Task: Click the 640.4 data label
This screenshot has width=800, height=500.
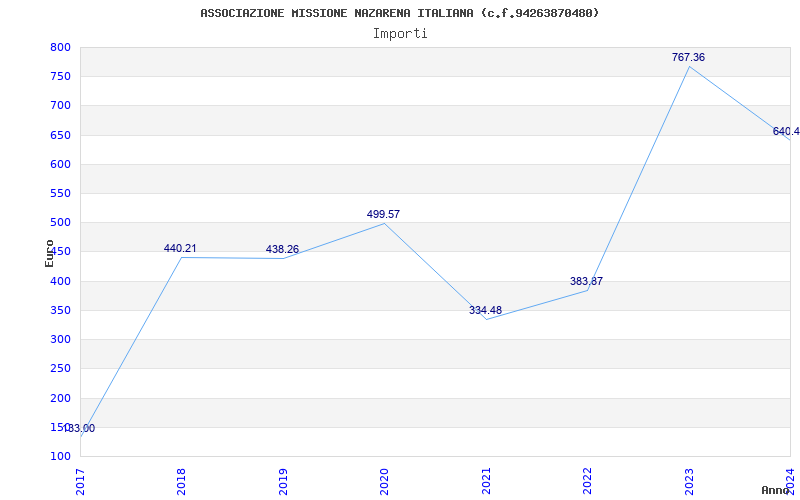Action: (786, 132)
